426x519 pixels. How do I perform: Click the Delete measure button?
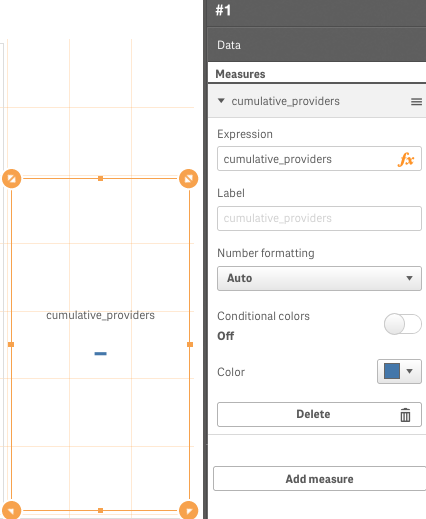(x=319, y=414)
